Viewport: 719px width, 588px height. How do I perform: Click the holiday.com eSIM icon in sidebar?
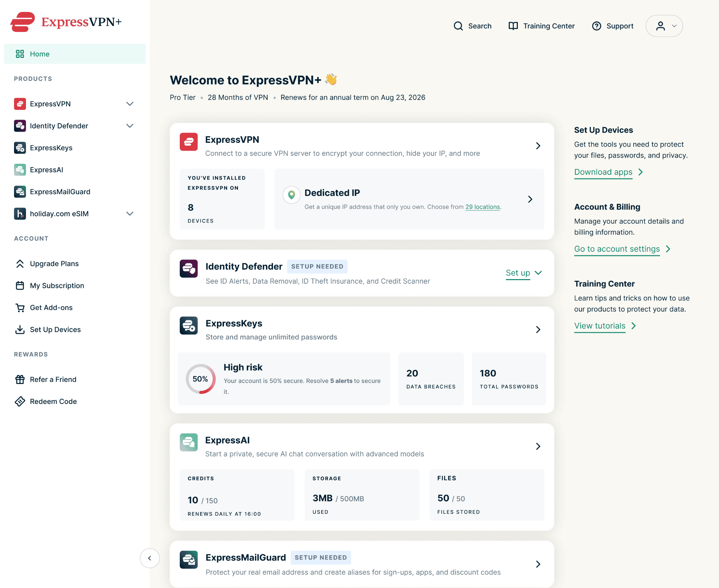(x=20, y=213)
